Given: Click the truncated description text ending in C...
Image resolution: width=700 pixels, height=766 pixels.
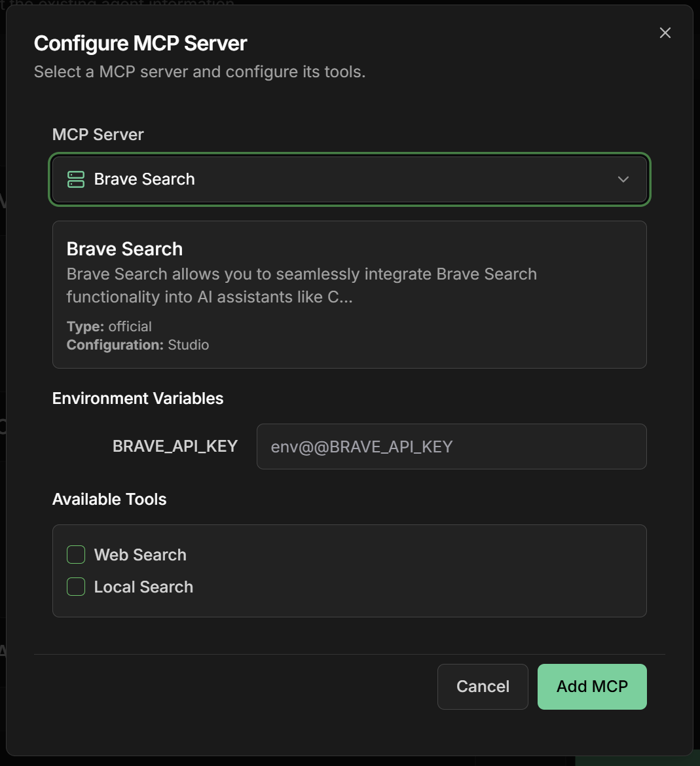Looking at the screenshot, I should (x=301, y=285).
